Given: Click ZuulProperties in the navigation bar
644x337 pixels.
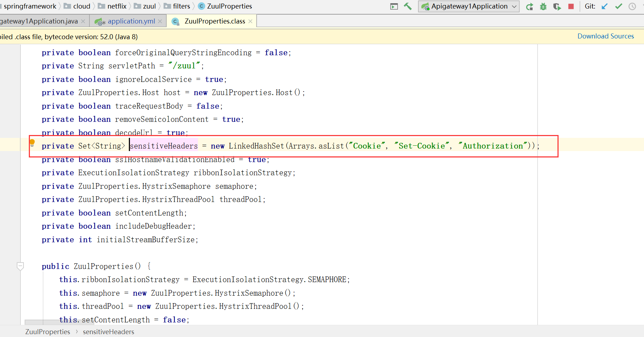Looking at the screenshot, I should tap(225, 6).
